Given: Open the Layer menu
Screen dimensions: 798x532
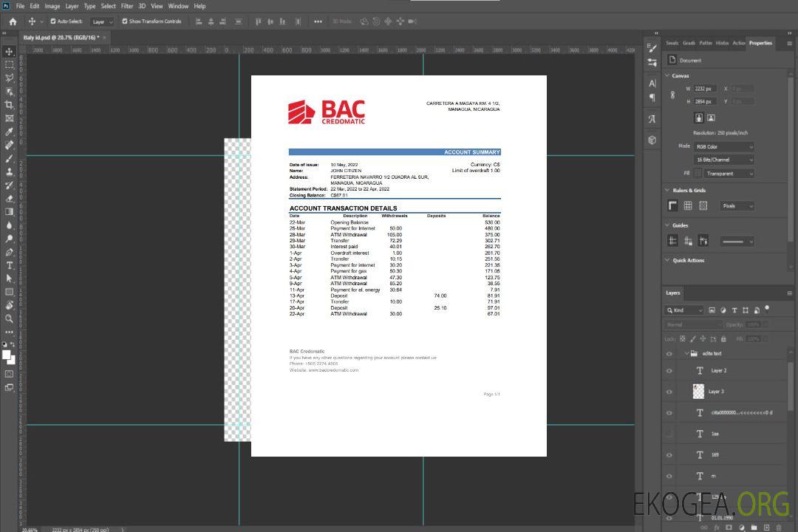Looking at the screenshot, I should [72, 6].
